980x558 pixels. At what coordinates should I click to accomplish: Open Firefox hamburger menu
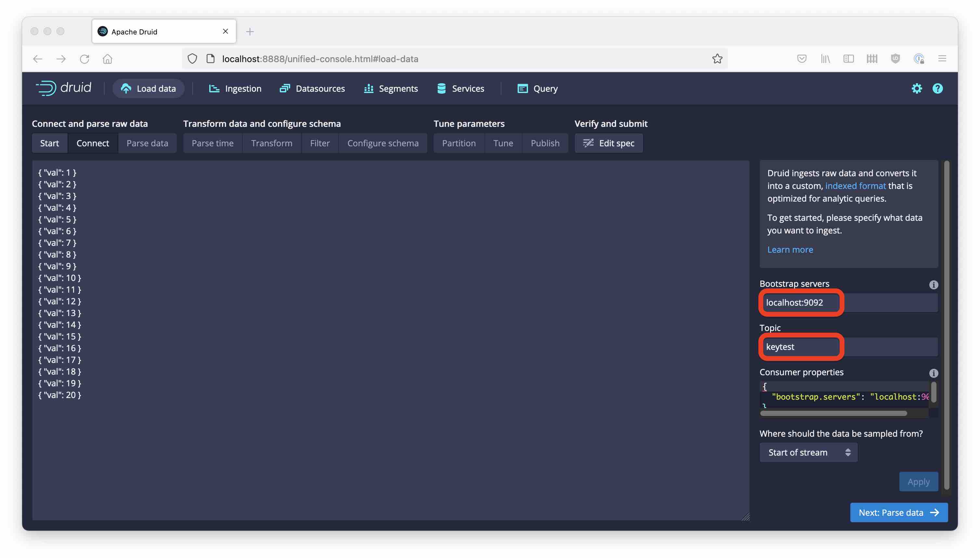[x=942, y=59]
